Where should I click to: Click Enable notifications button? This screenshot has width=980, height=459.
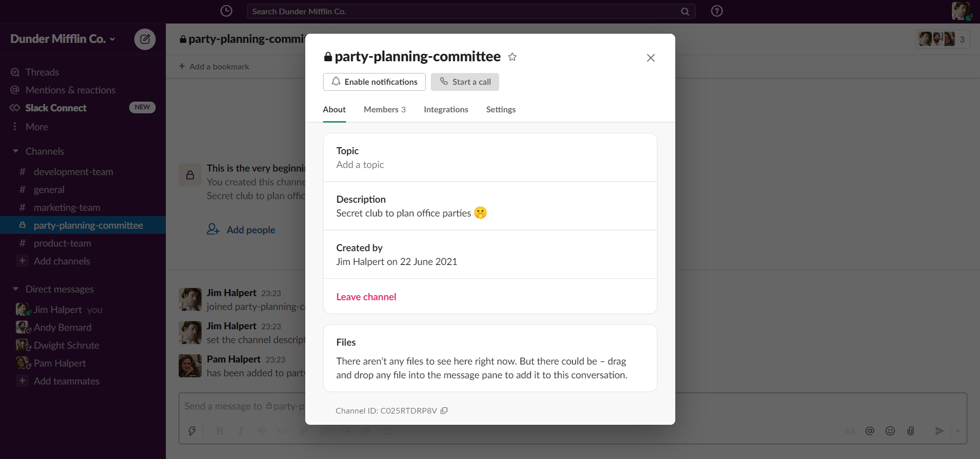pos(374,82)
